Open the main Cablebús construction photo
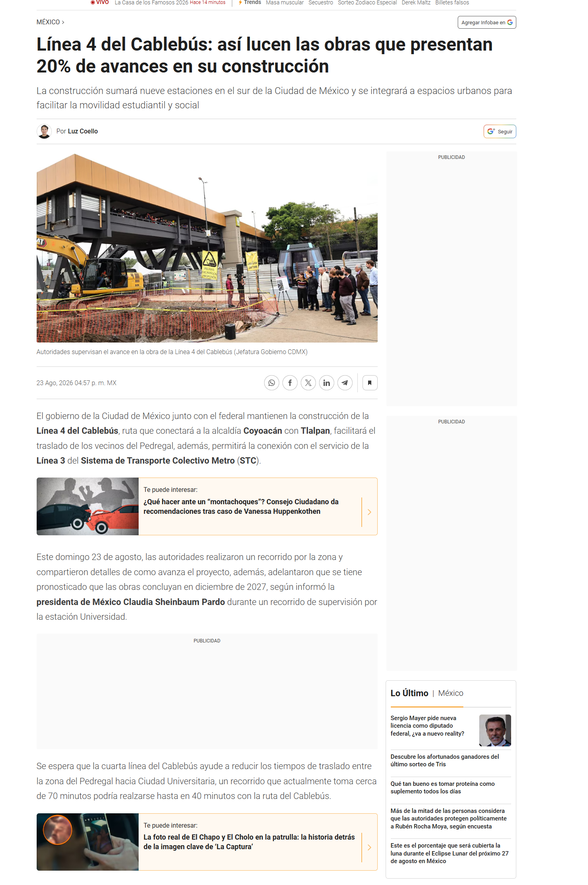This screenshot has width=588, height=885. (x=207, y=247)
